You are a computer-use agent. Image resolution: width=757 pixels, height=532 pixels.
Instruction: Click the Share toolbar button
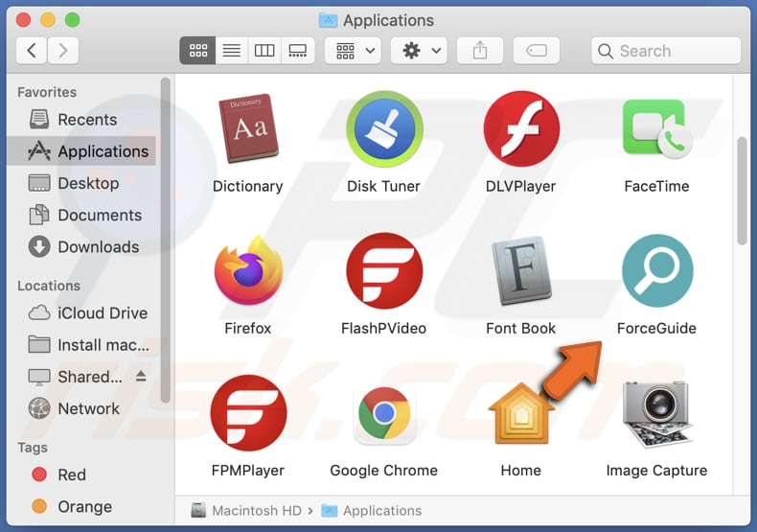480,51
